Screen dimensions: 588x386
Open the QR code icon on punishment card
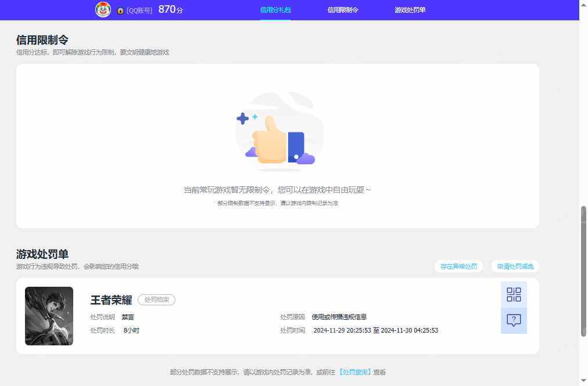[514, 294]
